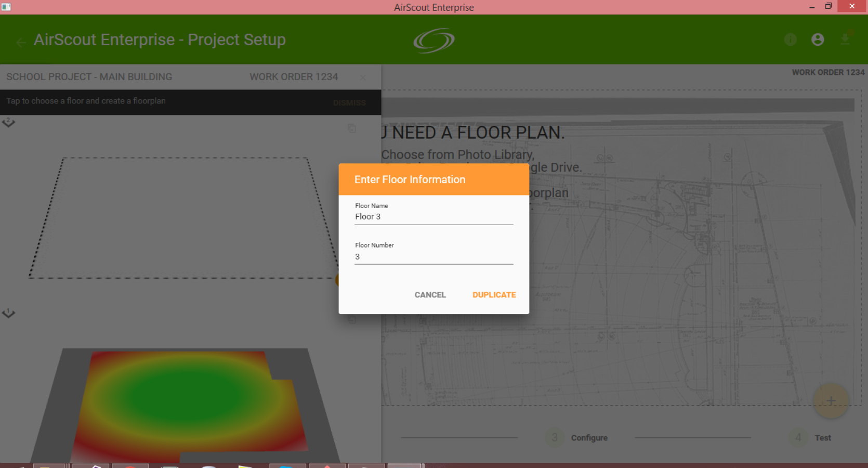
Task: Select the Floor Number input field
Action: pos(433,256)
